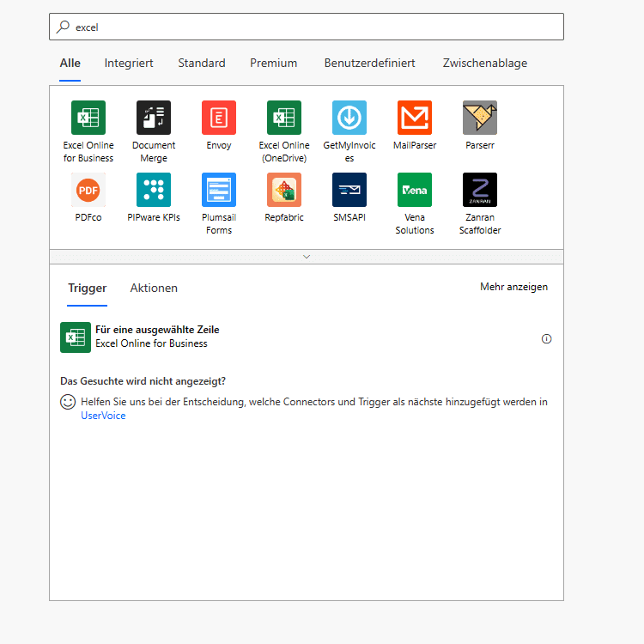Image resolution: width=644 pixels, height=644 pixels.
Task: Open the Standard tab
Action: point(202,64)
